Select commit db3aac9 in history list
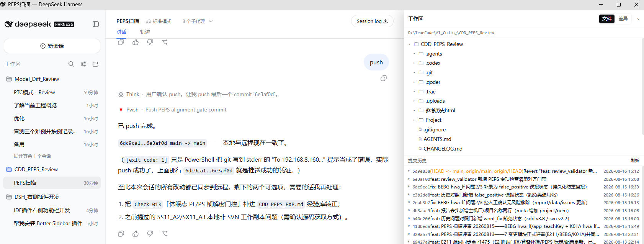Viewport: 644px width, 244px height. point(523,211)
